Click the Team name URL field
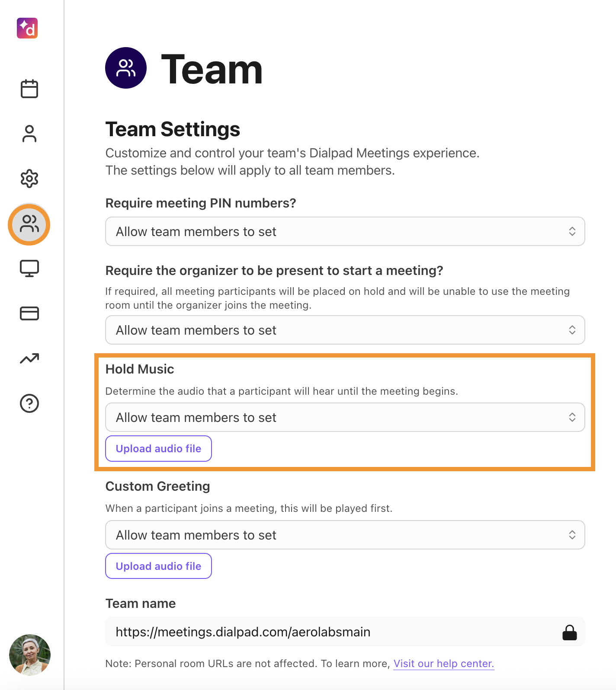This screenshot has height=690, width=616. 345,632
